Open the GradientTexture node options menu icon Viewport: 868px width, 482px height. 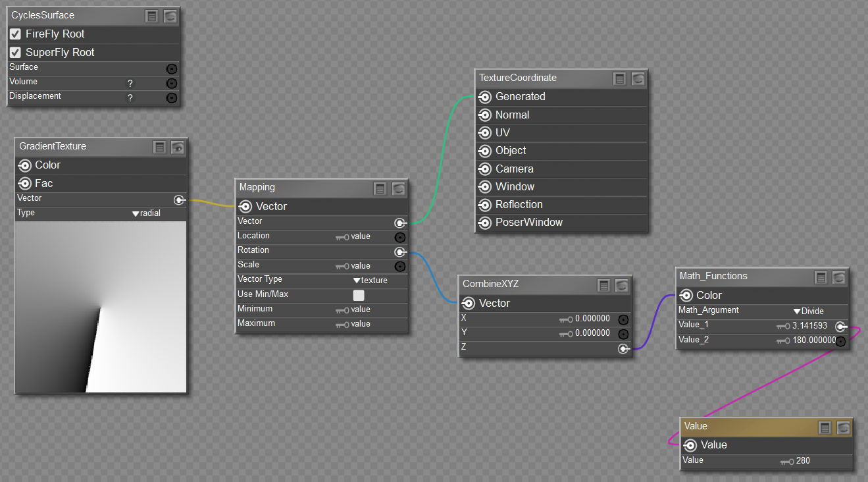160,147
